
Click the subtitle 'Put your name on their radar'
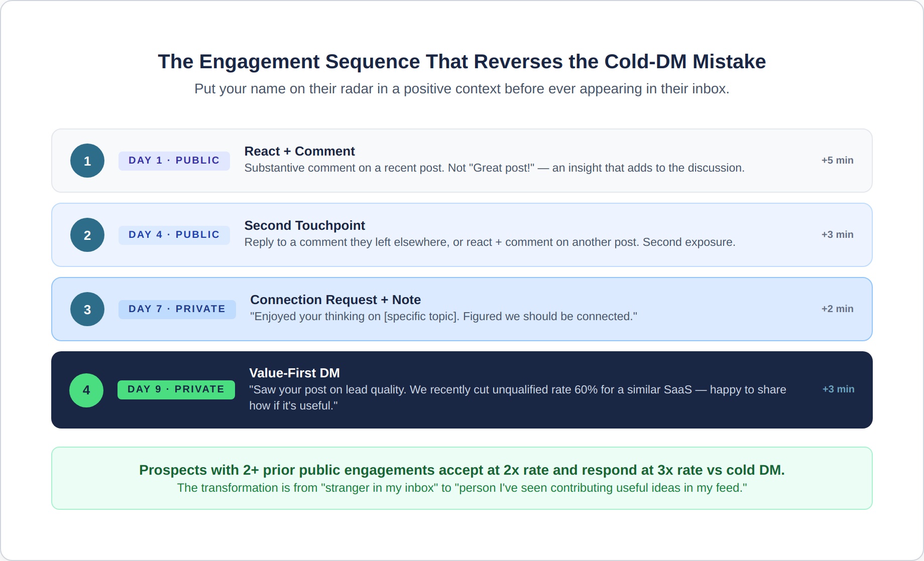(462, 89)
